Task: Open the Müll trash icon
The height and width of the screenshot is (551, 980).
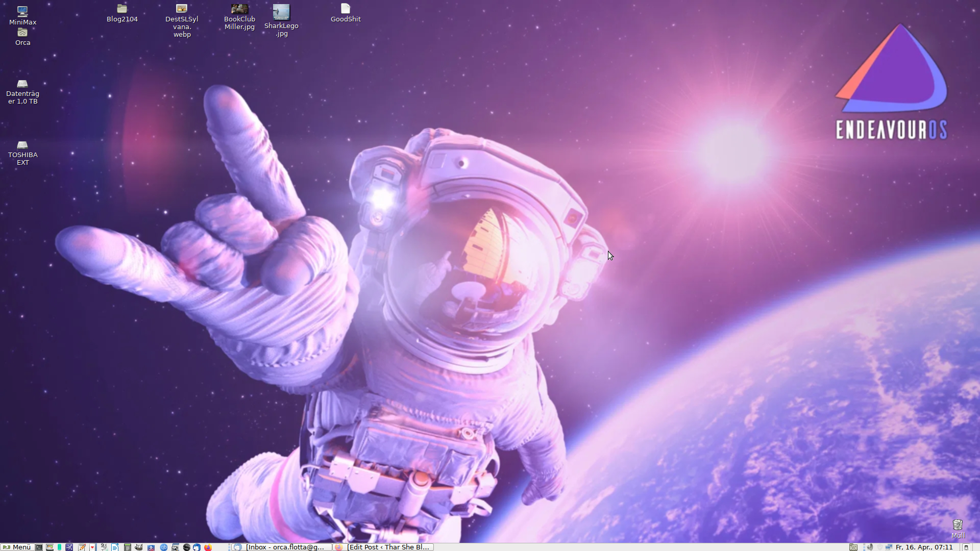Action: tap(958, 529)
